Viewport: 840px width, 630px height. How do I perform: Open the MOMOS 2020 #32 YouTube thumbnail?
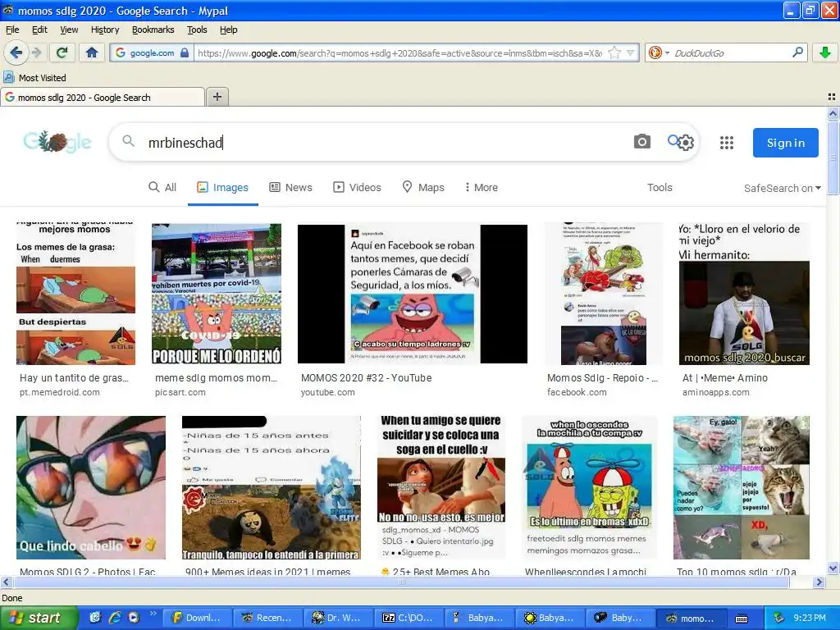413,294
